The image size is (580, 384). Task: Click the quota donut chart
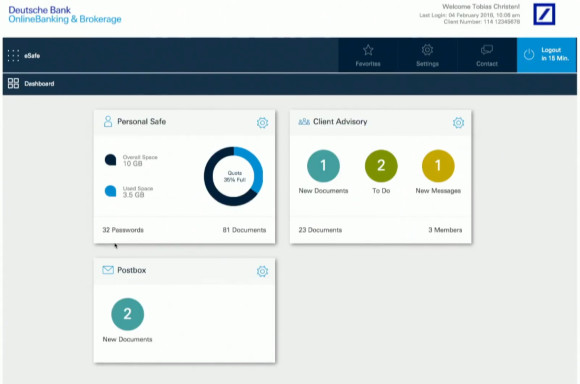(x=233, y=176)
